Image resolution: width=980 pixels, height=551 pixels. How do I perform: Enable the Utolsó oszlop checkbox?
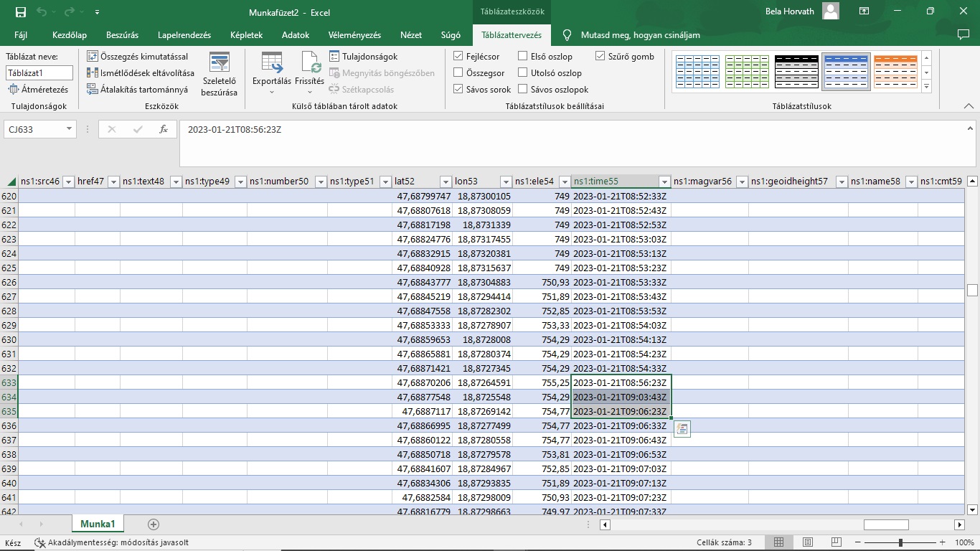(523, 72)
